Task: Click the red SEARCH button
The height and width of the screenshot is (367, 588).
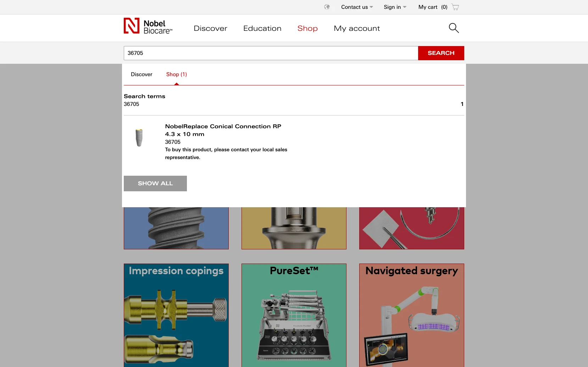Action: coord(441,53)
